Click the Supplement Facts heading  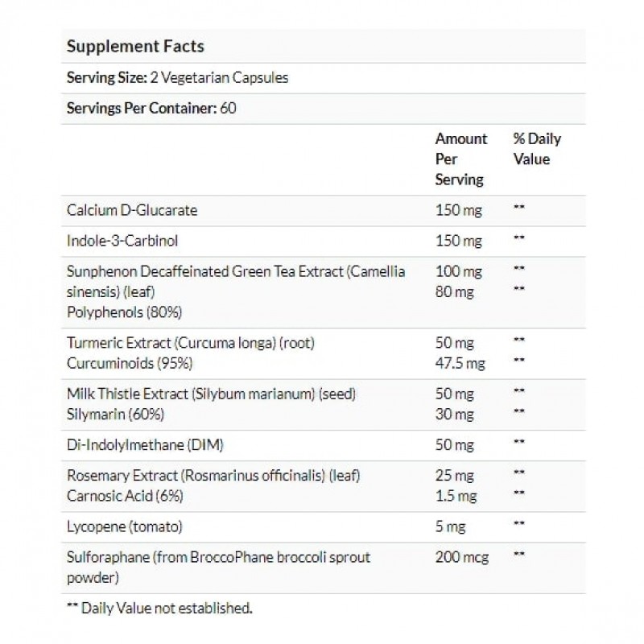point(134,47)
